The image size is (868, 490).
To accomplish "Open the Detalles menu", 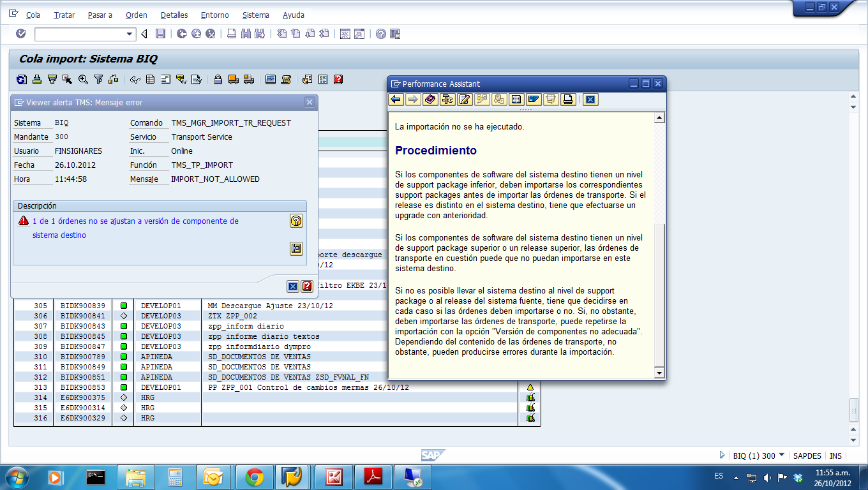I will [174, 15].
